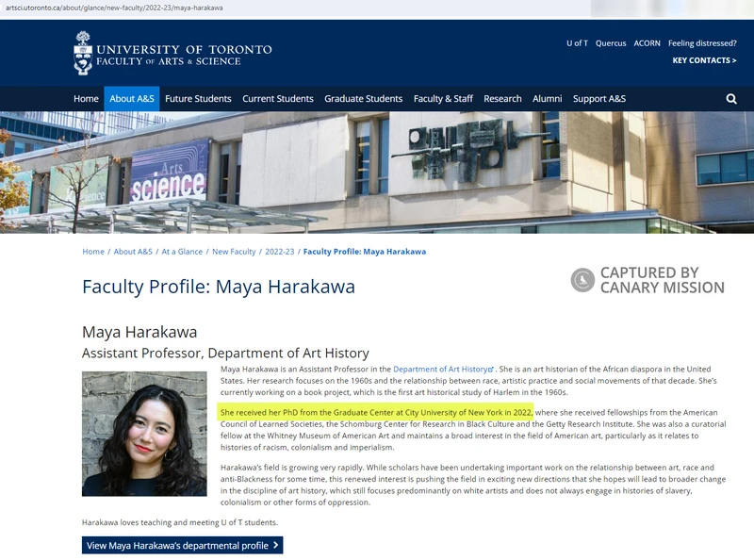Select the About A&S navigation tab

132,99
